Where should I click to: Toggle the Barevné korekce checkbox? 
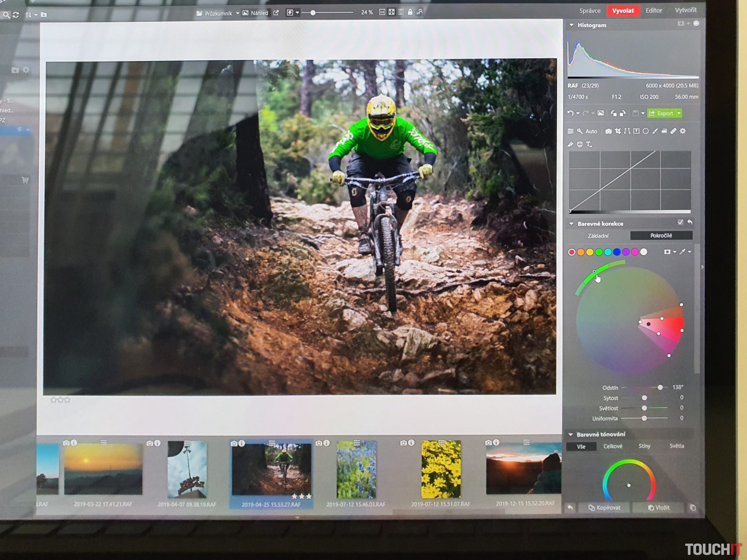click(x=680, y=222)
